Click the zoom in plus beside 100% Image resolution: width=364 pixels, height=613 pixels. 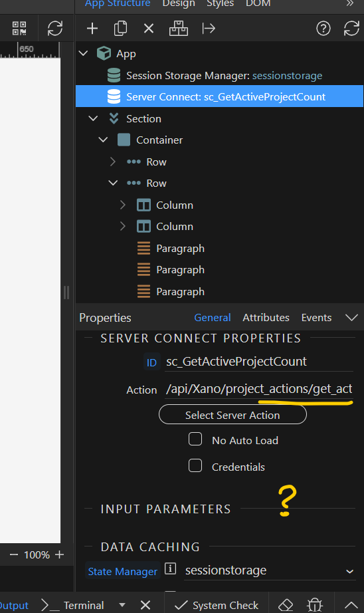point(59,554)
